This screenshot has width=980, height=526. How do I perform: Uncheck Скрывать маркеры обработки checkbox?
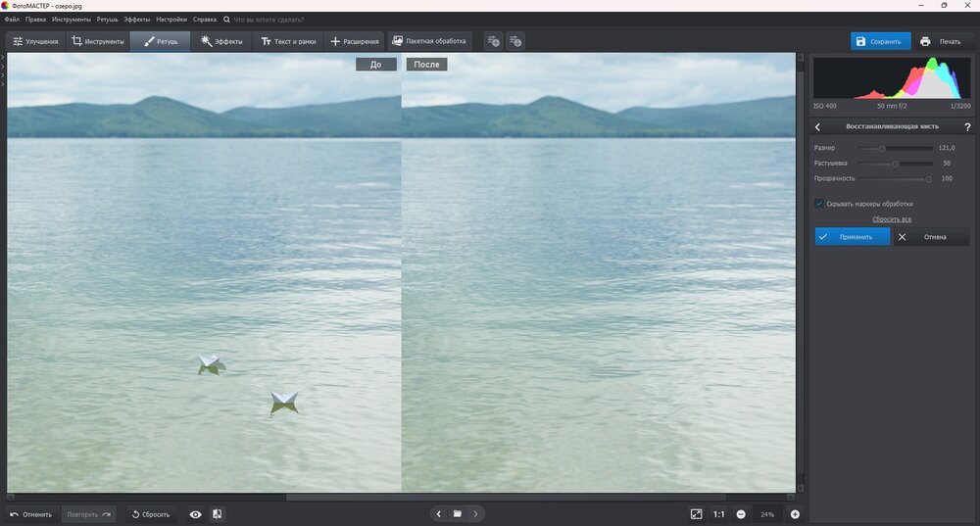click(819, 204)
